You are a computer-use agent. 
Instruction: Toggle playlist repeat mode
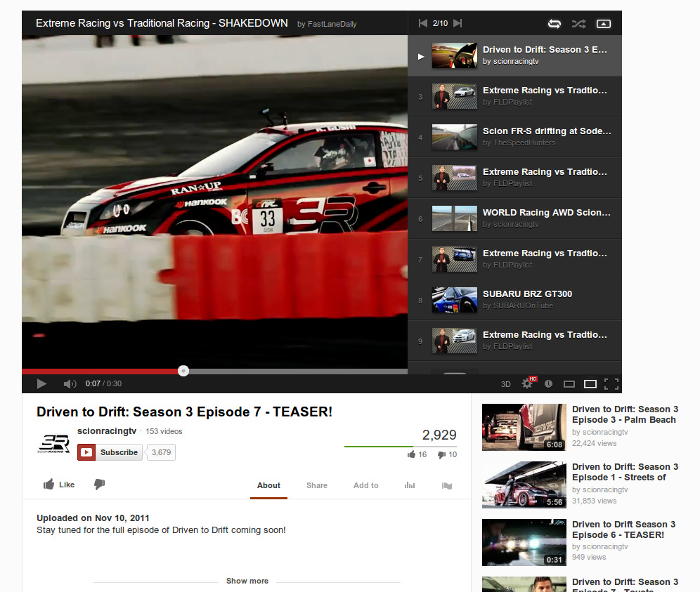click(555, 24)
